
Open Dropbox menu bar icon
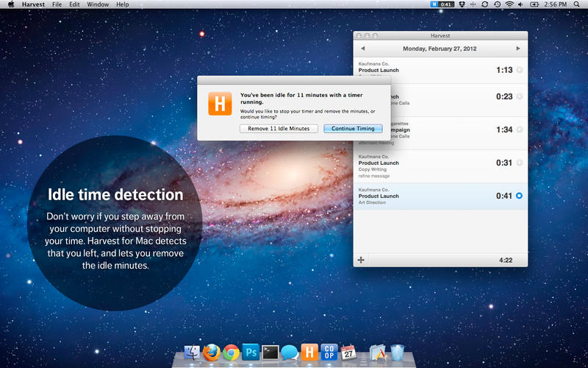click(x=462, y=4)
